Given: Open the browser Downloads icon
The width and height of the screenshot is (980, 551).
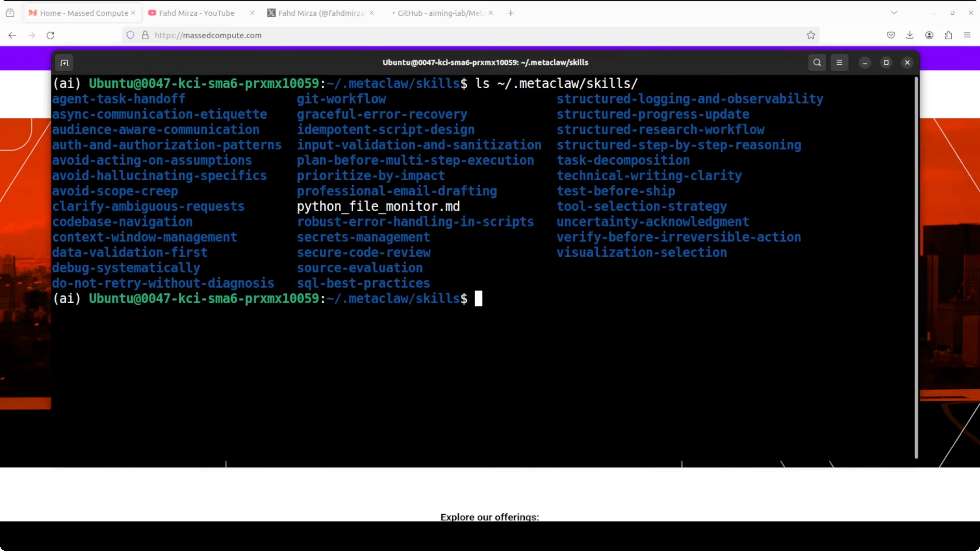Looking at the screenshot, I should (x=910, y=35).
